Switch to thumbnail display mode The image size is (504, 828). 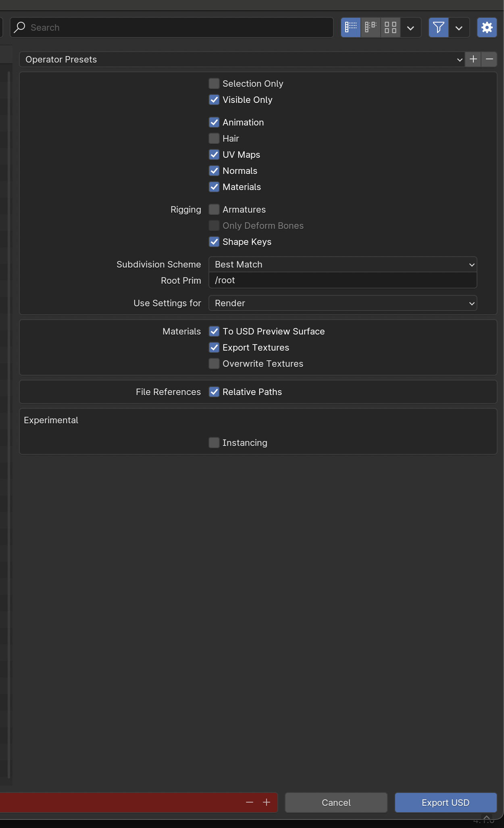click(390, 27)
